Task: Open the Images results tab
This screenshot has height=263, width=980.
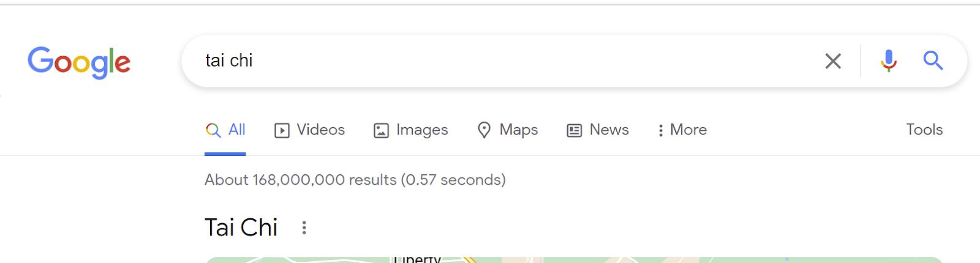Action: tap(411, 130)
